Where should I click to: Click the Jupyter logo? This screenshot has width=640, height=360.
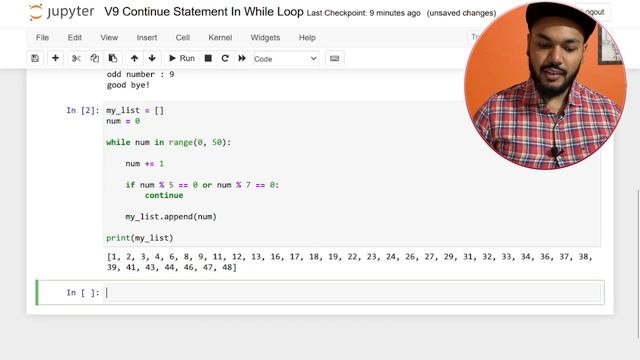(62, 12)
